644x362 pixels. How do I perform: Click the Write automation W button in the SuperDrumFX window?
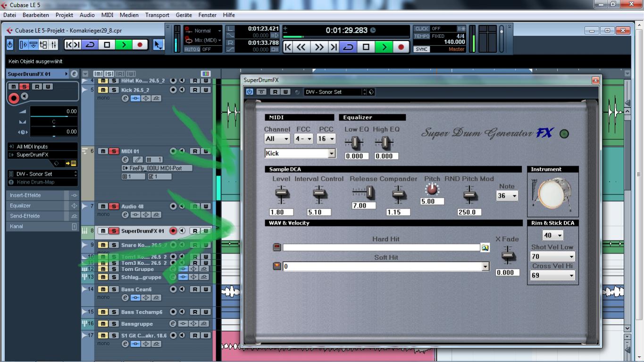[285, 92]
